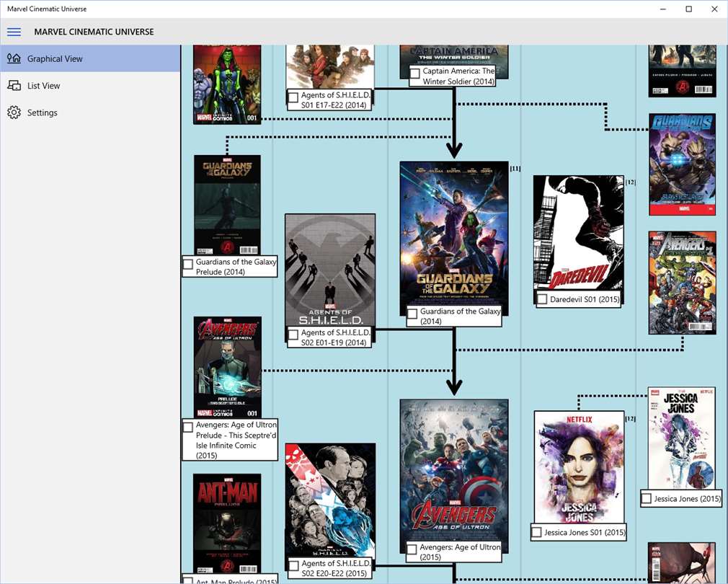Screen dimensions: 728x584
Task: Check Avengers: Age of Ultron (2015) checkbox
Action: pos(412,549)
